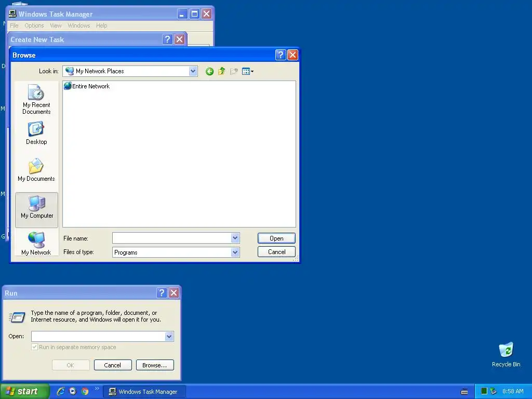Click the Open button in Browse
Image resolution: width=532 pixels, height=399 pixels.
(x=276, y=238)
